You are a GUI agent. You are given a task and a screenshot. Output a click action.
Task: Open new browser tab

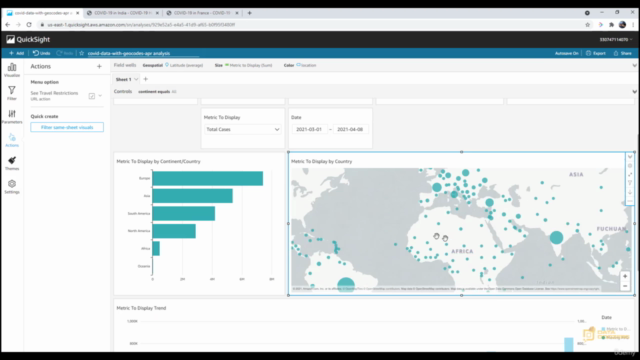coord(249,13)
